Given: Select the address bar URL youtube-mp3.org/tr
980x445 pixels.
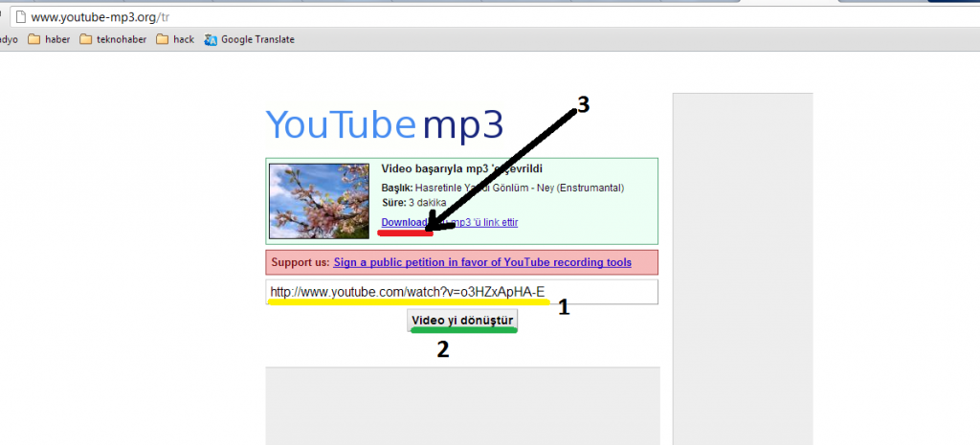Looking at the screenshot, I should tap(100, 17).
